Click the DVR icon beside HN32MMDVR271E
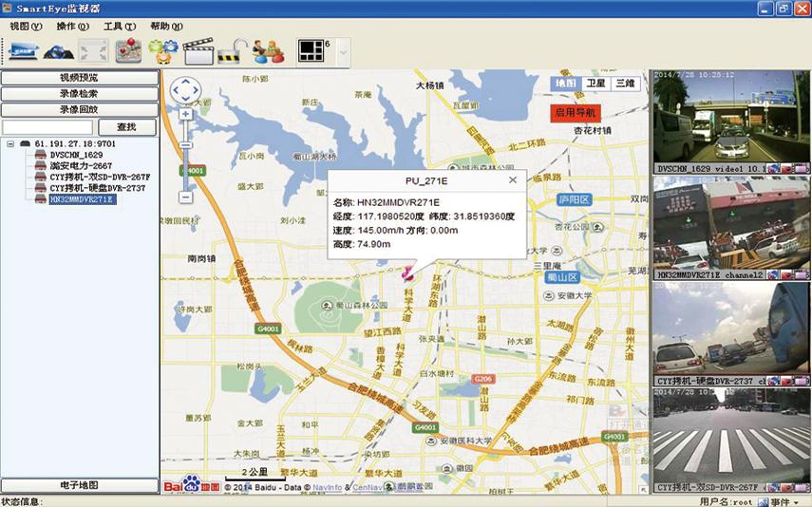The height and width of the screenshot is (507, 812). coord(41,198)
